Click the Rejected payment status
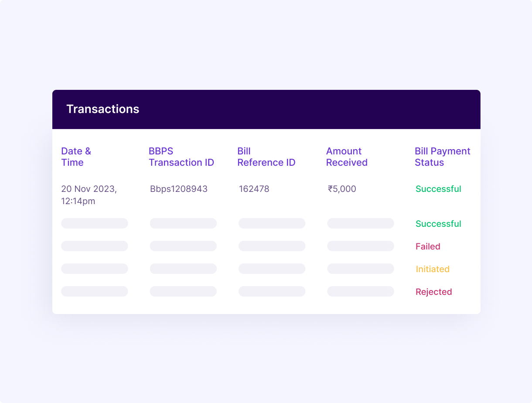Viewport: 532px width, 403px height. [433, 292]
